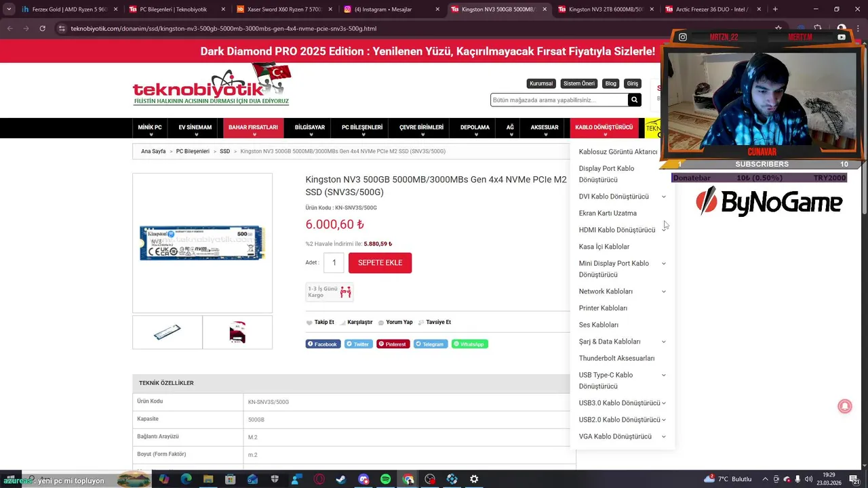Click Karşılaştır link
This screenshot has height=488, width=868.
coord(360,323)
